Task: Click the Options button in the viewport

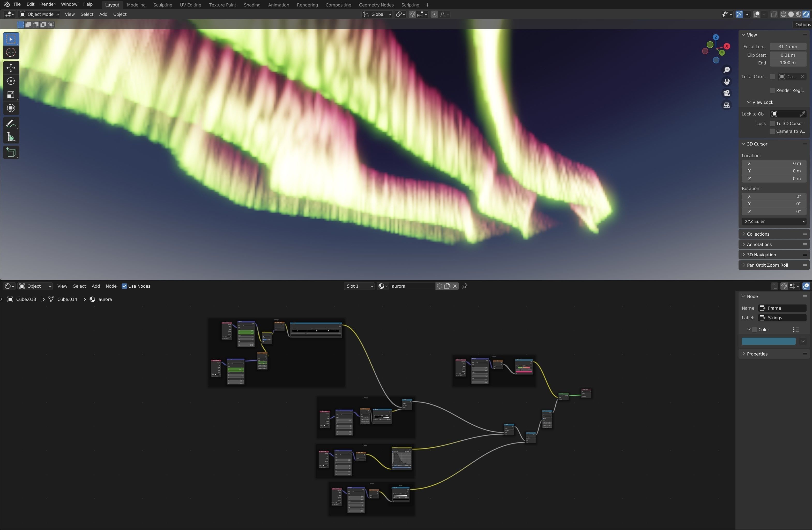Action: coord(802,24)
